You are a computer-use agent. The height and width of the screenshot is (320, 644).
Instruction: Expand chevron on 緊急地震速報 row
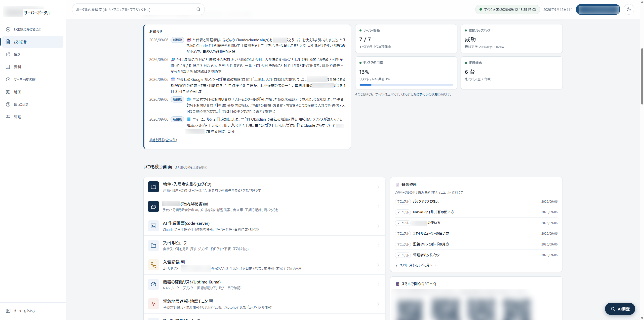(378, 304)
